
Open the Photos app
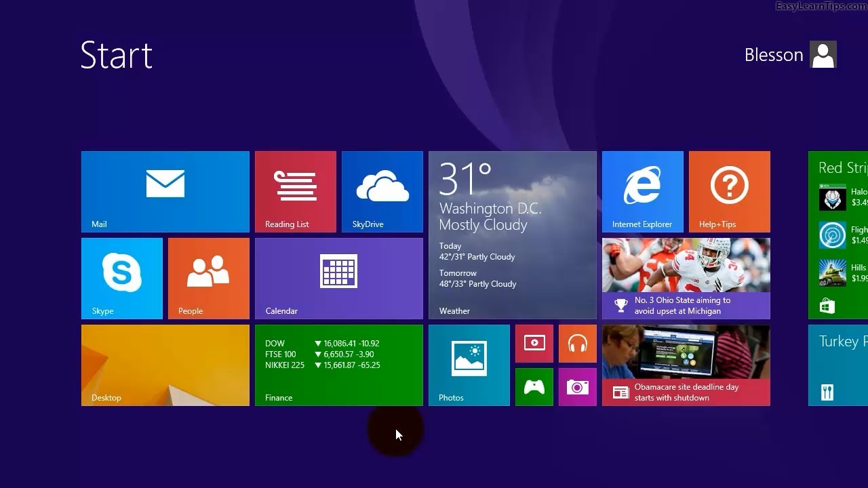click(x=469, y=365)
